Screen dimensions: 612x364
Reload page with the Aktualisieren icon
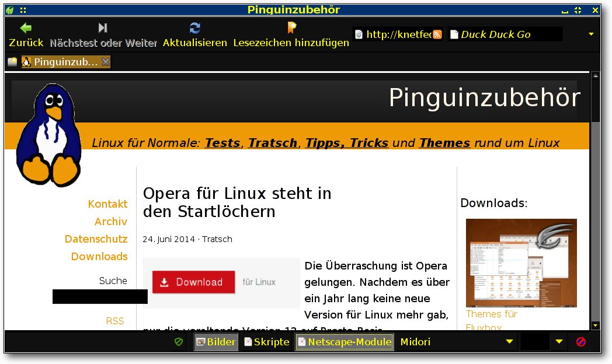pyautogui.click(x=195, y=28)
